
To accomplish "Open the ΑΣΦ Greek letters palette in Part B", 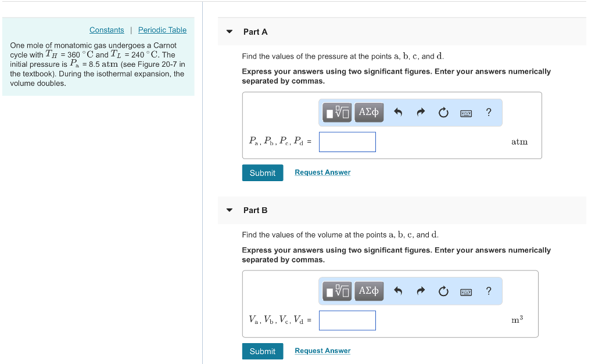I will [368, 291].
